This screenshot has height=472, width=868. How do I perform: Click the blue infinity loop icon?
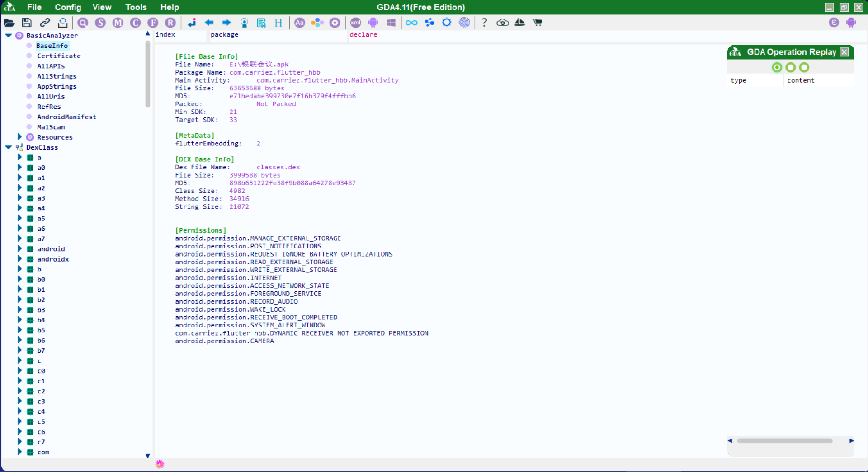[x=411, y=23]
